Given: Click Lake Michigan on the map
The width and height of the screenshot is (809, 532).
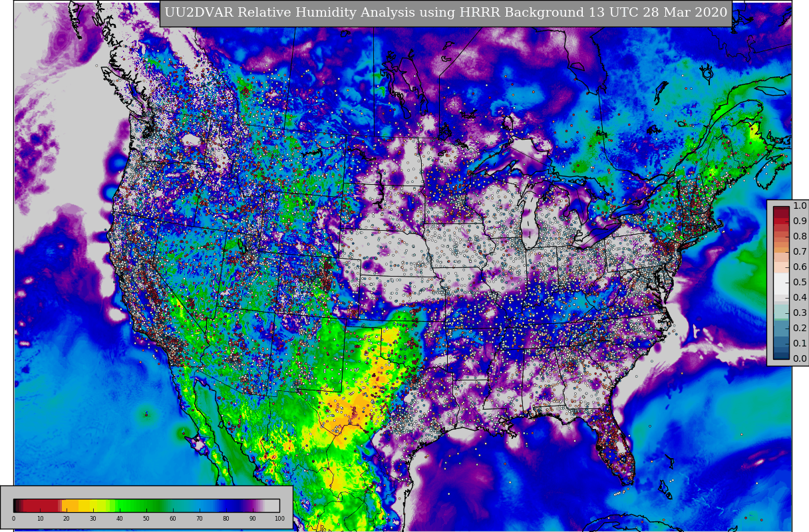Looking at the screenshot, I should coord(530,214).
